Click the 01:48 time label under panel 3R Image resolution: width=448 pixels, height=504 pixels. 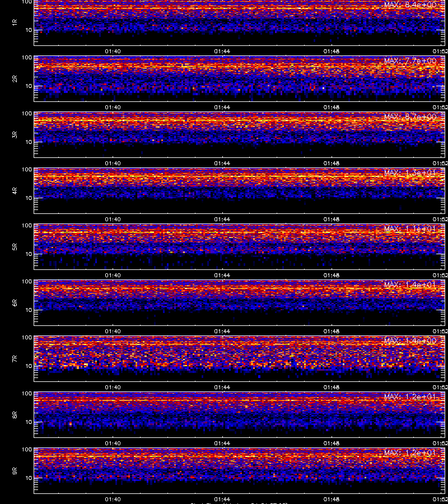pyautogui.click(x=332, y=164)
